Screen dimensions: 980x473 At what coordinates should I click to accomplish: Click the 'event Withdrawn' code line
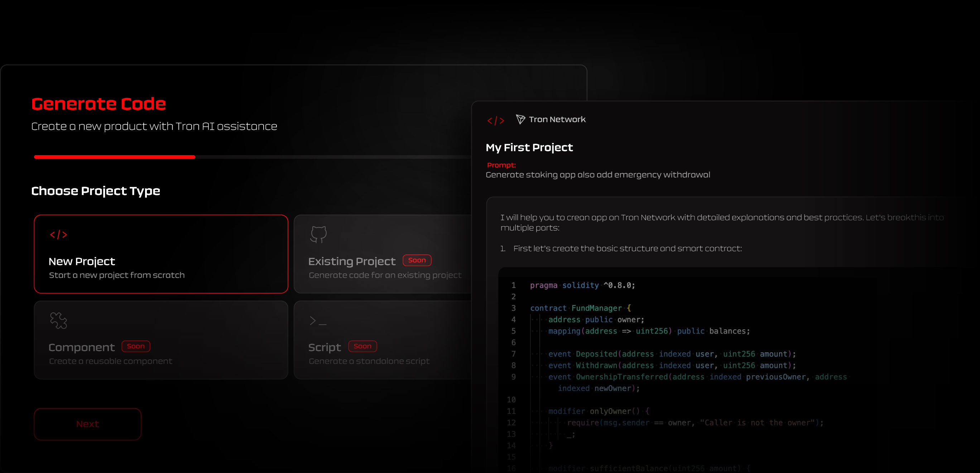point(672,365)
